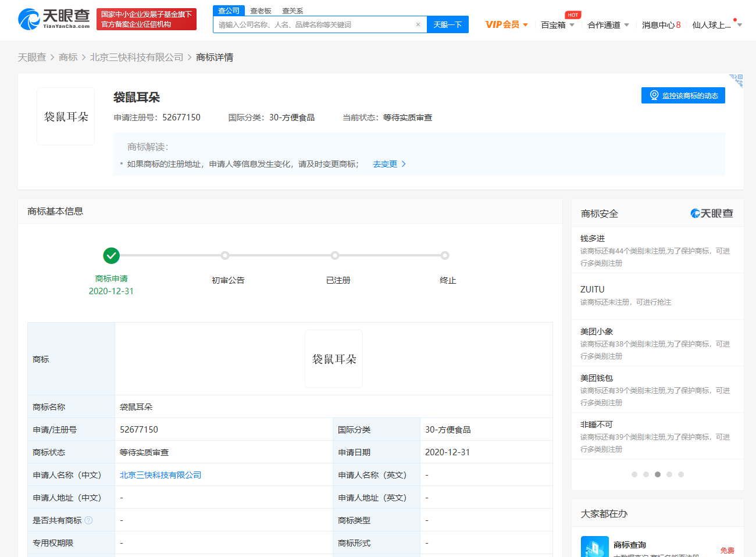Screen dimensions: 756x557
Task: Click the 30-方便食品 class cell in the table
Action: (x=448, y=430)
